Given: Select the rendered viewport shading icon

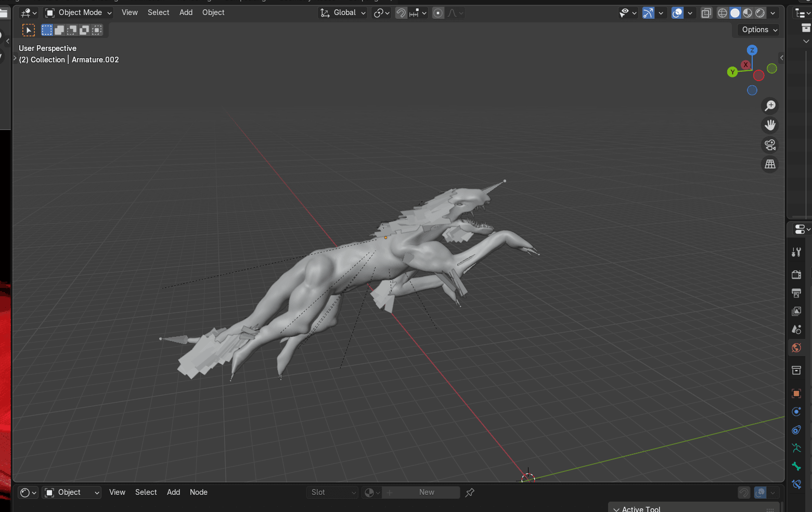Looking at the screenshot, I should pos(760,13).
